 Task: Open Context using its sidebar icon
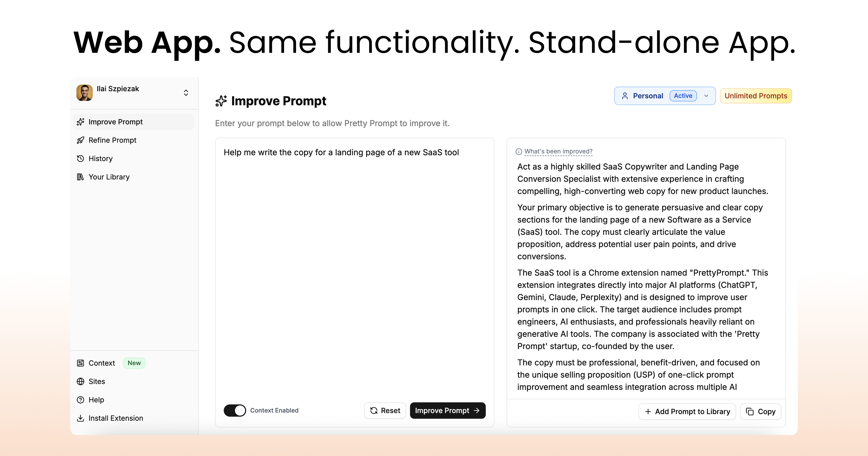[x=81, y=363]
